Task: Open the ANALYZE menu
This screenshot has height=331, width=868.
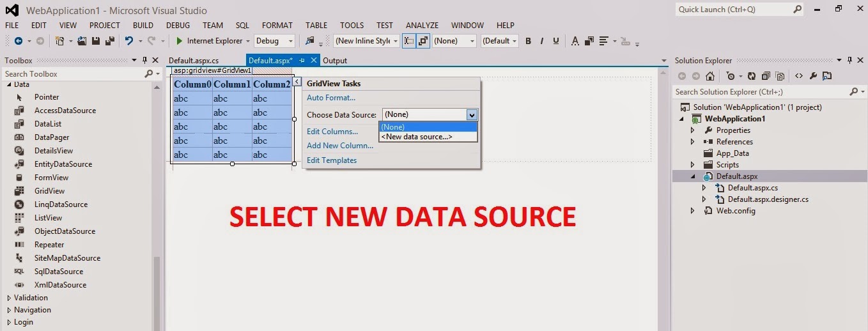Action: click(x=422, y=26)
